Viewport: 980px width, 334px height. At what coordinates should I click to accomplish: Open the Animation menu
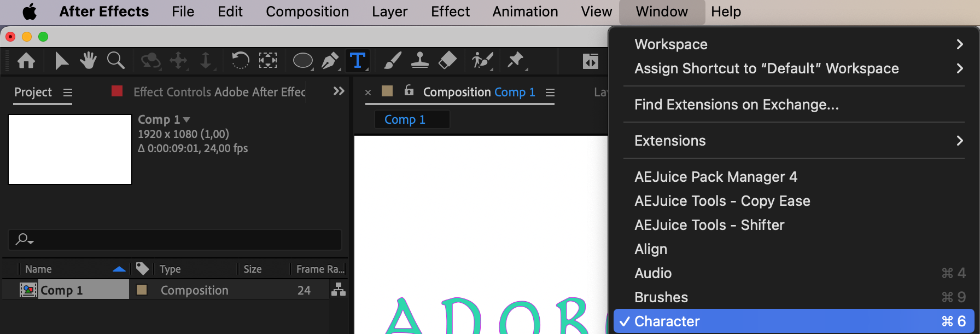point(526,11)
